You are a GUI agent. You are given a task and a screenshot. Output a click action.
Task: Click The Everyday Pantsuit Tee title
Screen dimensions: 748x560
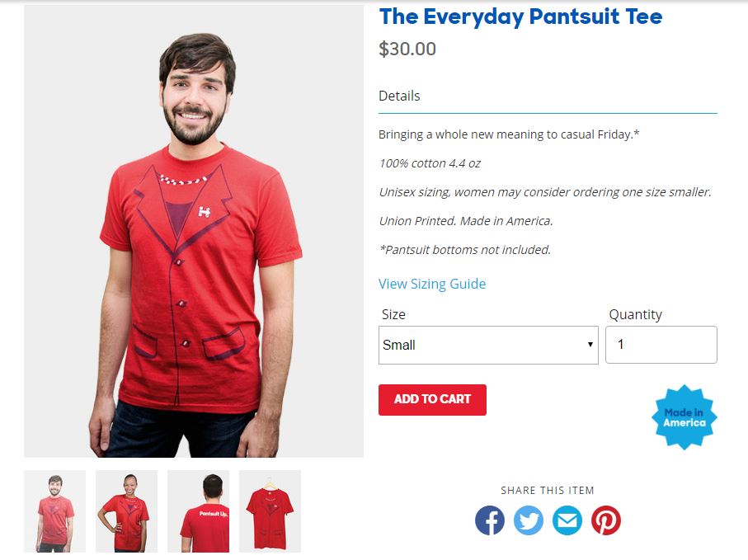[520, 16]
